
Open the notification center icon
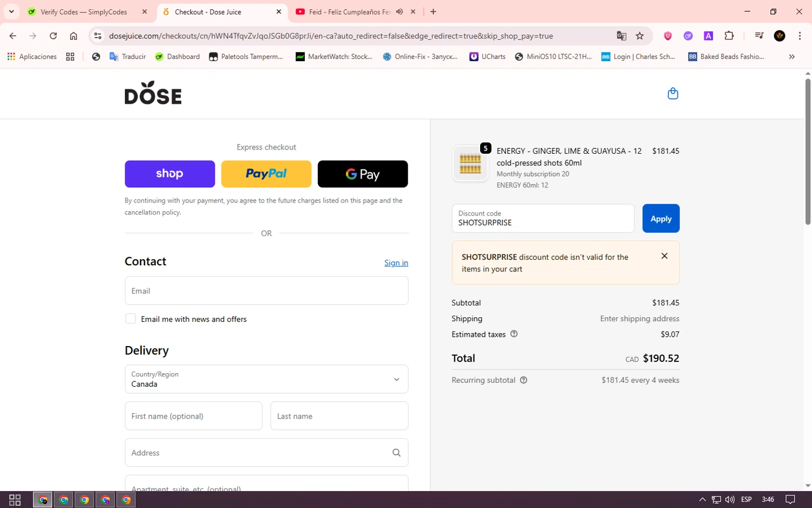pyautogui.click(x=790, y=499)
